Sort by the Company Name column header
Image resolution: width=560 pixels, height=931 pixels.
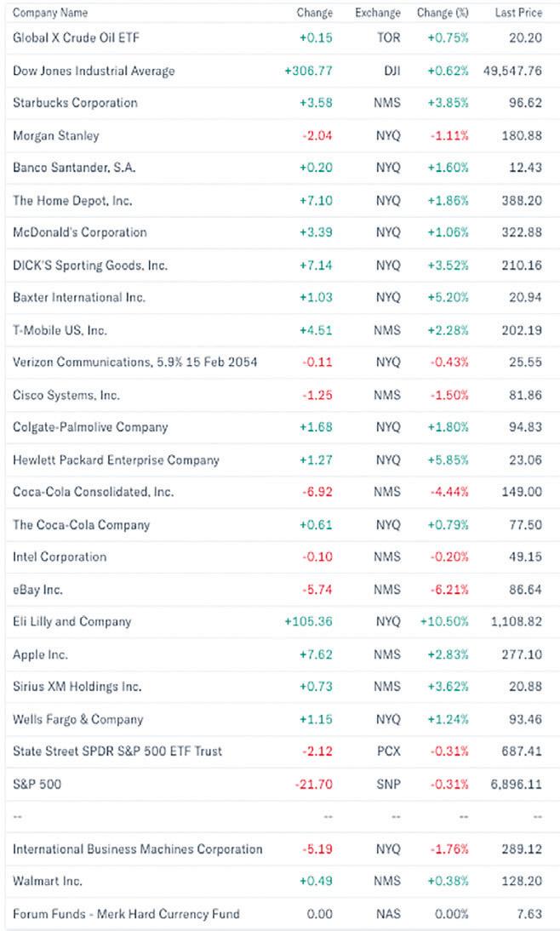tap(49, 13)
